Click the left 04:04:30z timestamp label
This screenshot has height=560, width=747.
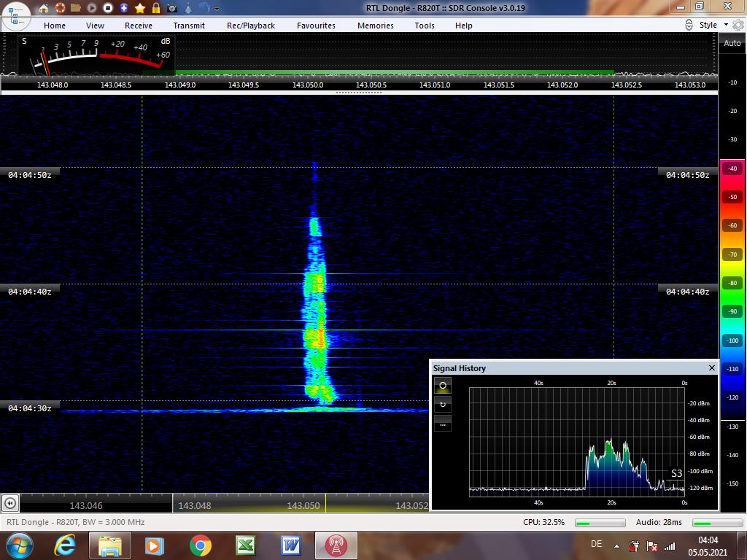point(29,408)
